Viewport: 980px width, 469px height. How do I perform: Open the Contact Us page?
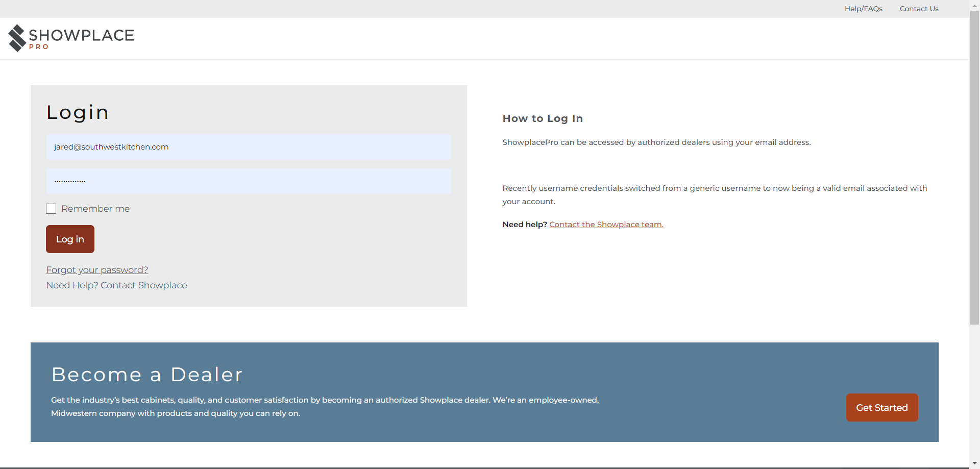coord(919,9)
